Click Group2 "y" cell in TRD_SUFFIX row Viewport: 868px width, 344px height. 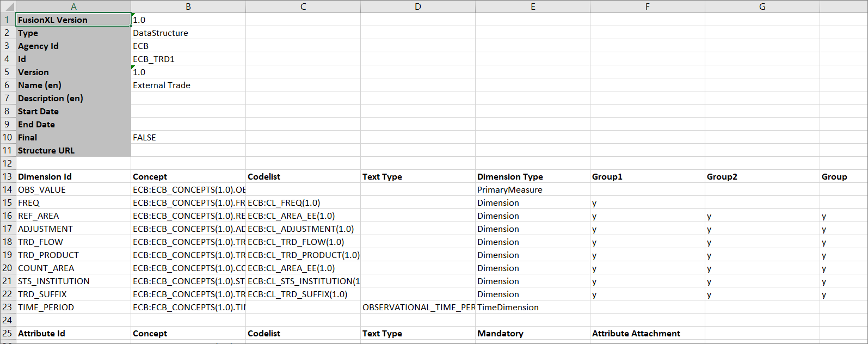762,294
